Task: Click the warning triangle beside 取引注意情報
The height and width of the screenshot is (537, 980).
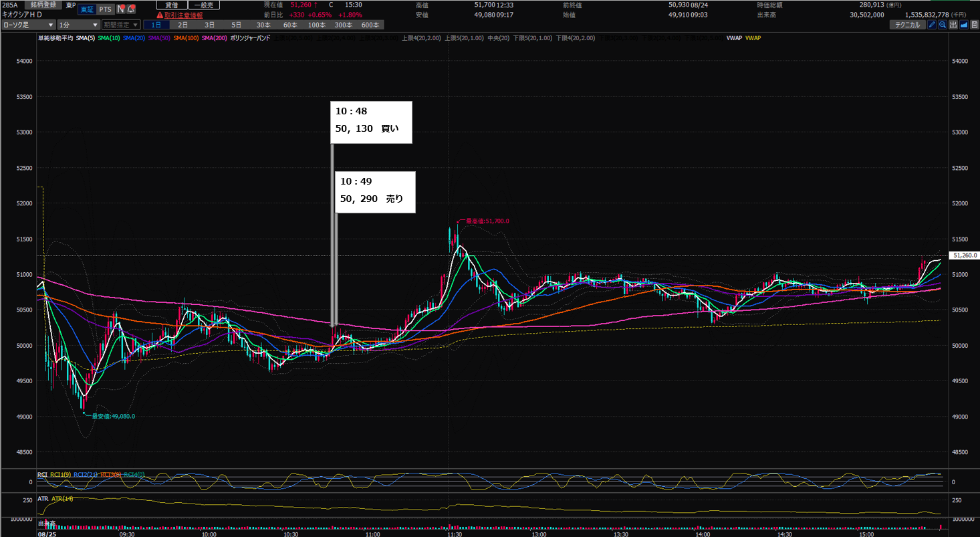Action: (x=160, y=15)
